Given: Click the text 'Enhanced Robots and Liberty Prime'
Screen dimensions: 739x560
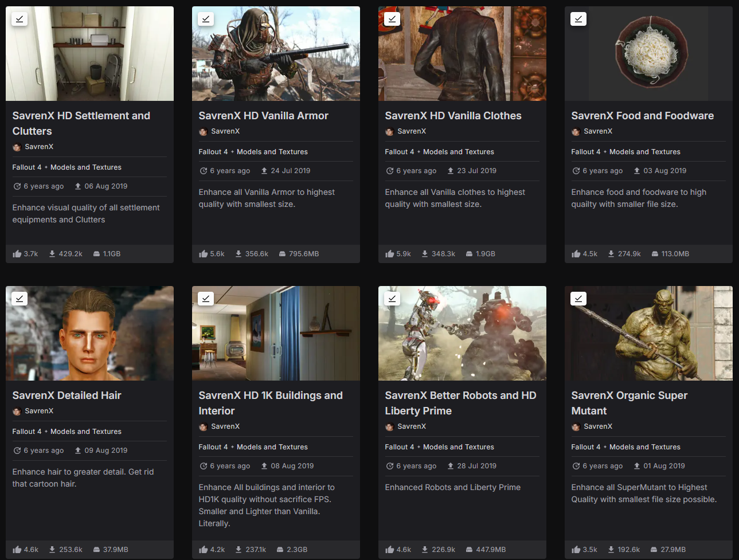Looking at the screenshot, I should [x=453, y=487].
